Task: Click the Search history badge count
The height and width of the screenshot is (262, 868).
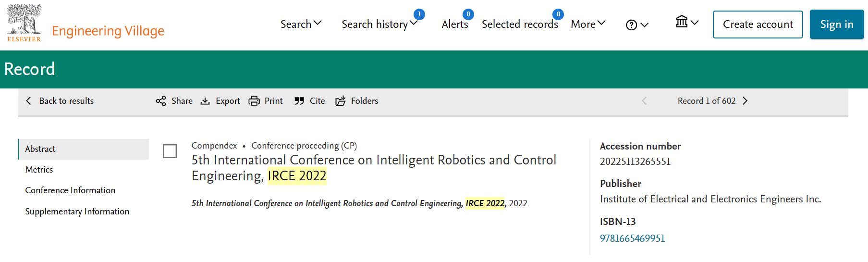Action: [419, 14]
